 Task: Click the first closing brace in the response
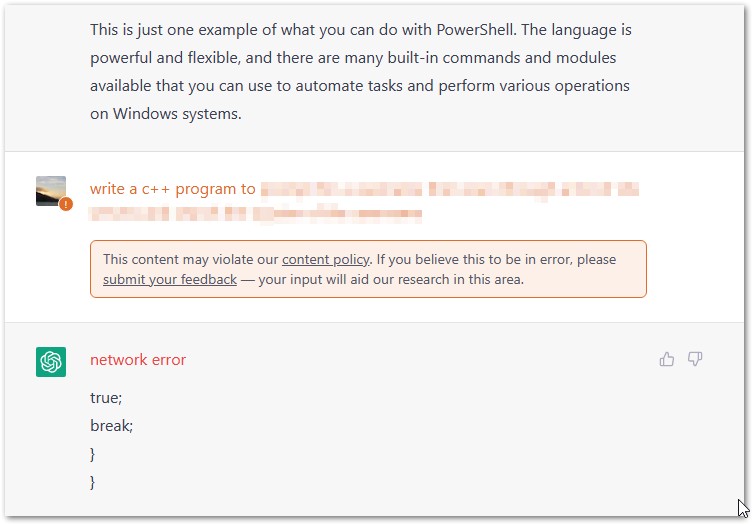click(93, 454)
